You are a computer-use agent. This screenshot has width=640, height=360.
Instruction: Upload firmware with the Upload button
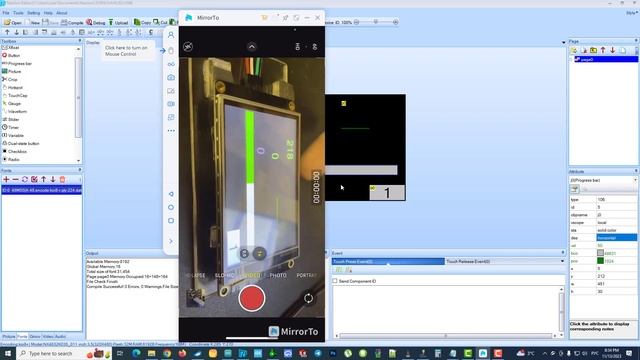pyautogui.click(x=118, y=22)
